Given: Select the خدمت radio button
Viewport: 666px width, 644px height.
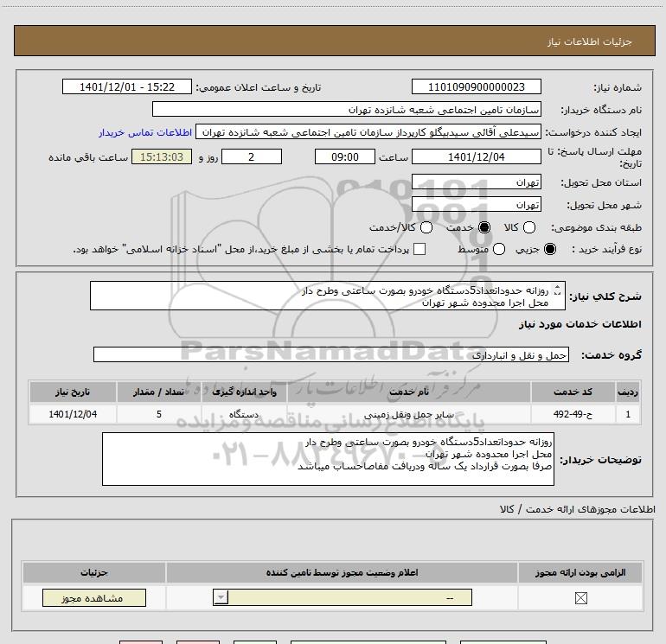Looking at the screenshot, I should (x=484, y=227).
